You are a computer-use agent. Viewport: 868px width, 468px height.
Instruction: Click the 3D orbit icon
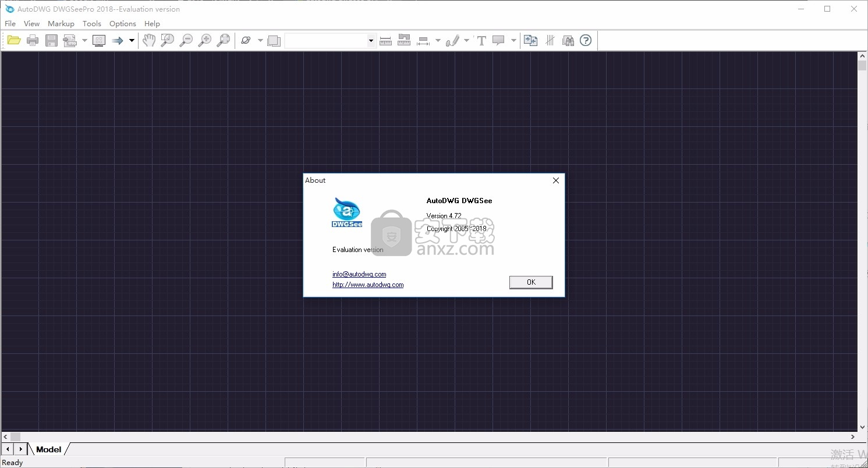[x=246, y=40]
